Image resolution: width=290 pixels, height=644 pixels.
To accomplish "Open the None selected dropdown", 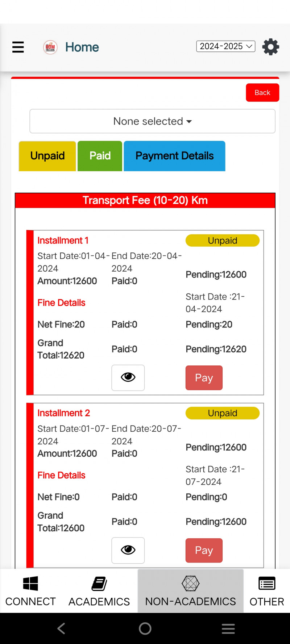I will pos(152,121).
